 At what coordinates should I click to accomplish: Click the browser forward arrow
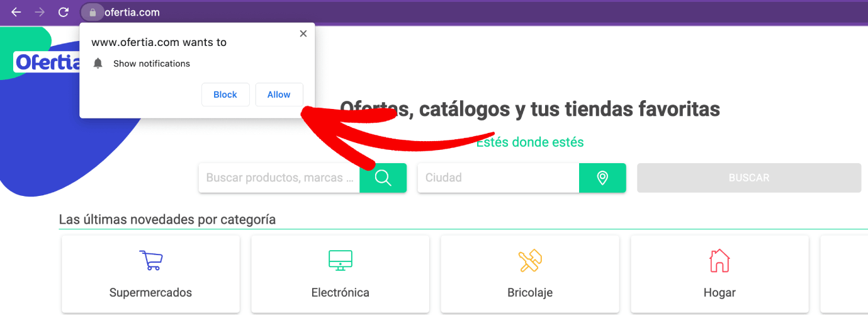pyautogui.click(x=40, y=12)
